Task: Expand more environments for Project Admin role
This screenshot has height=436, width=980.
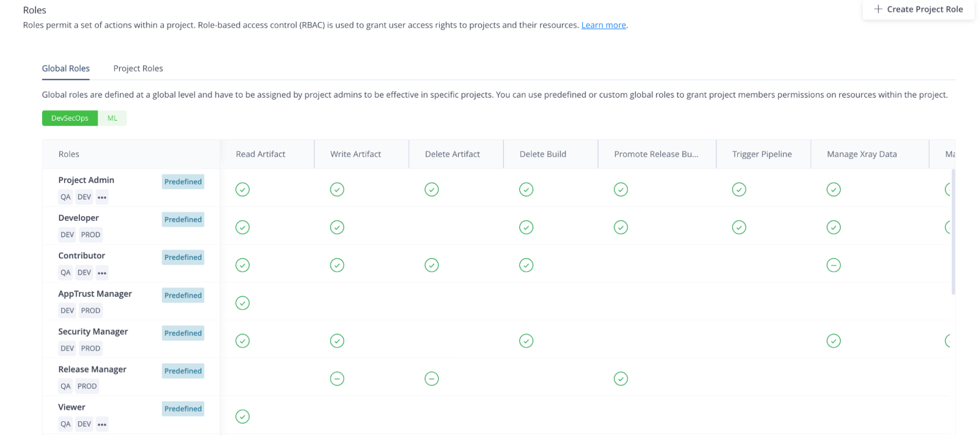Action: click(x=102, y=197)
